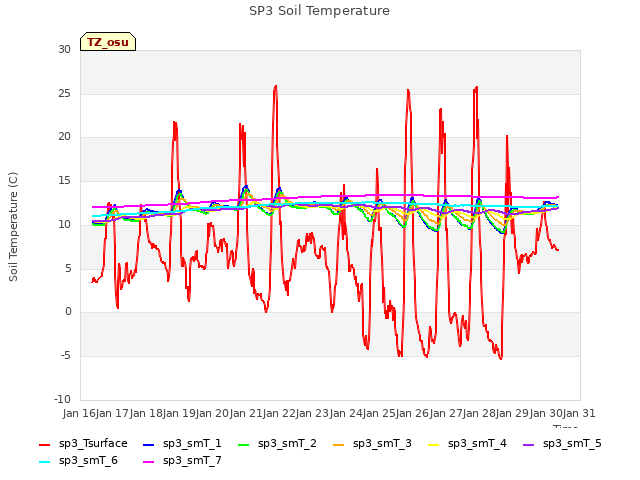Click the y-axis tick label 25
This screenshot has width=640, height=480.
tap(64, 93)
